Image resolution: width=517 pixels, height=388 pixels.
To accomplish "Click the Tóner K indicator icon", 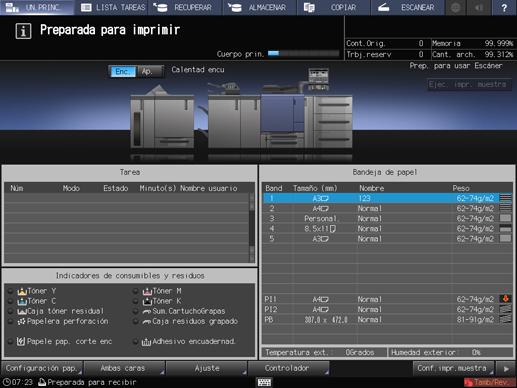I will [x=147, y=301].
